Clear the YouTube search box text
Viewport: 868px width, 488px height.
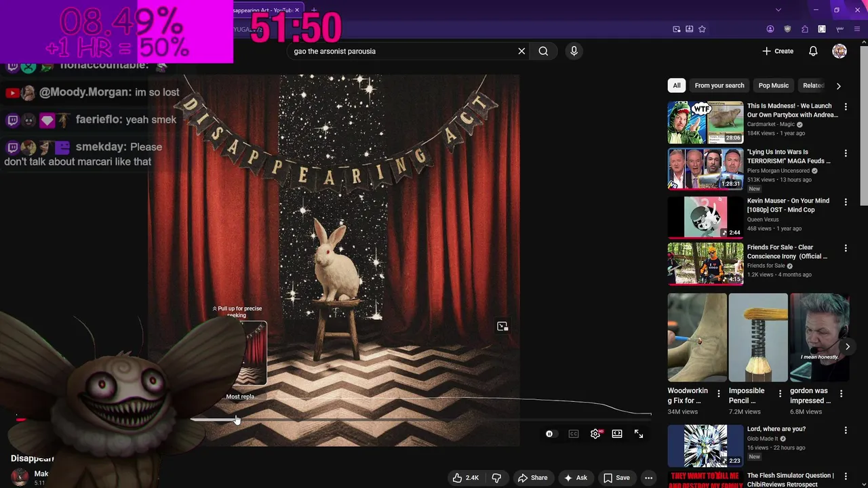click(521, 51)
